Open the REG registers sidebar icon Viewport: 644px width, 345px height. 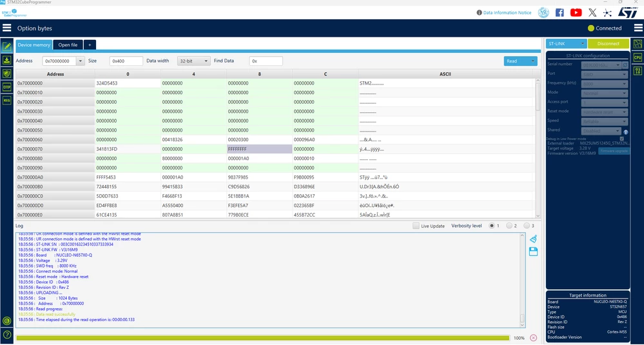point(6,100)
